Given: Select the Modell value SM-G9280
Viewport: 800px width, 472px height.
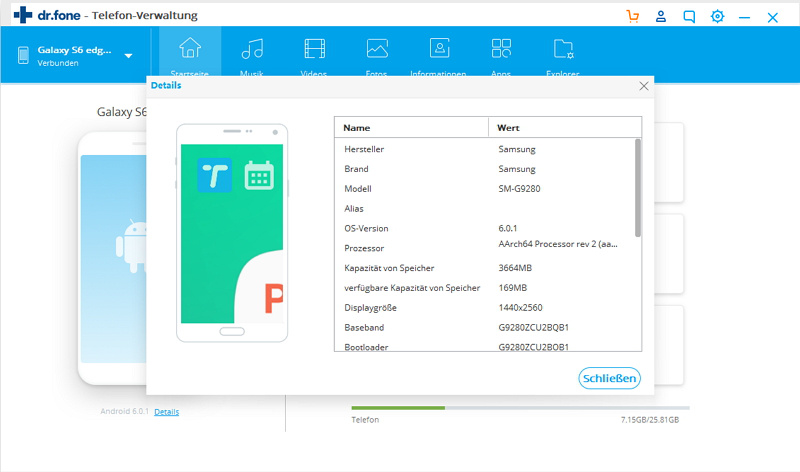Looking at the screenshot, I should 519,189.
